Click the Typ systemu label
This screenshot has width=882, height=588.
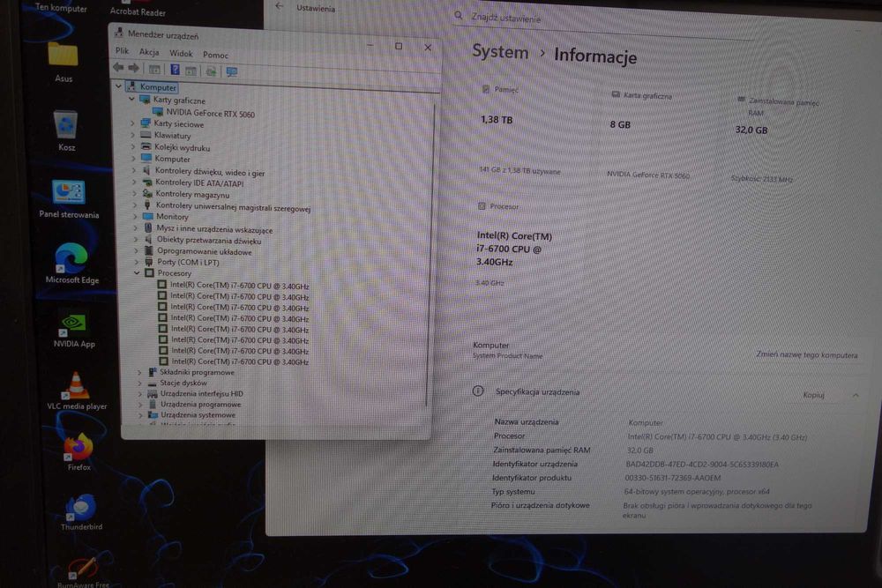pyautogui.click(x=513, y=491)
